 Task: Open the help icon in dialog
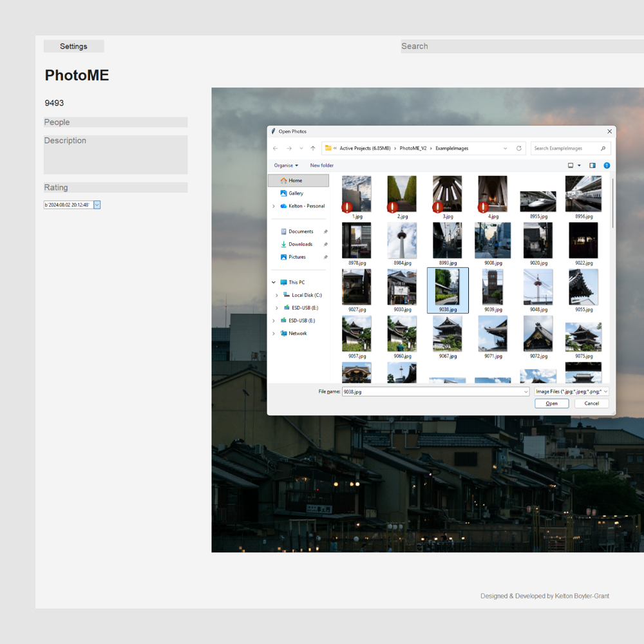[607, 166]
